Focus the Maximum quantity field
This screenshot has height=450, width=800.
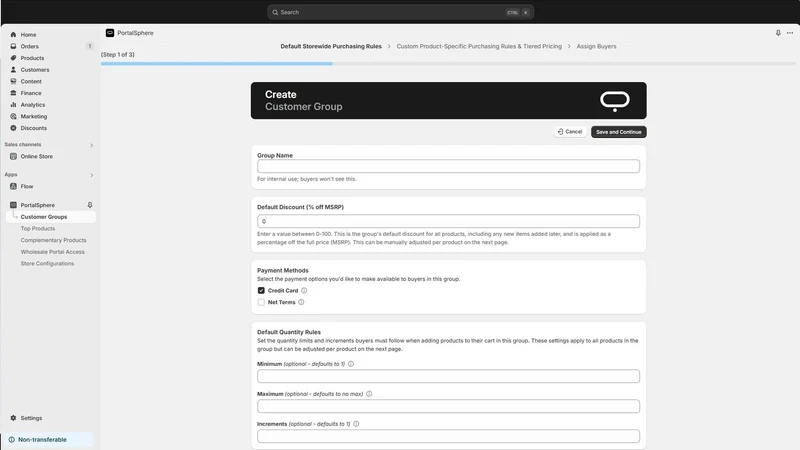coord(448,406)
